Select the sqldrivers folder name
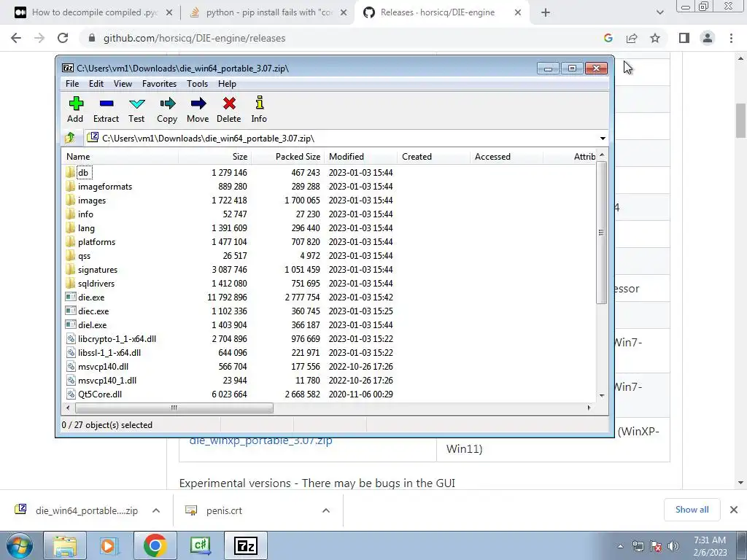 pos(96,284)
